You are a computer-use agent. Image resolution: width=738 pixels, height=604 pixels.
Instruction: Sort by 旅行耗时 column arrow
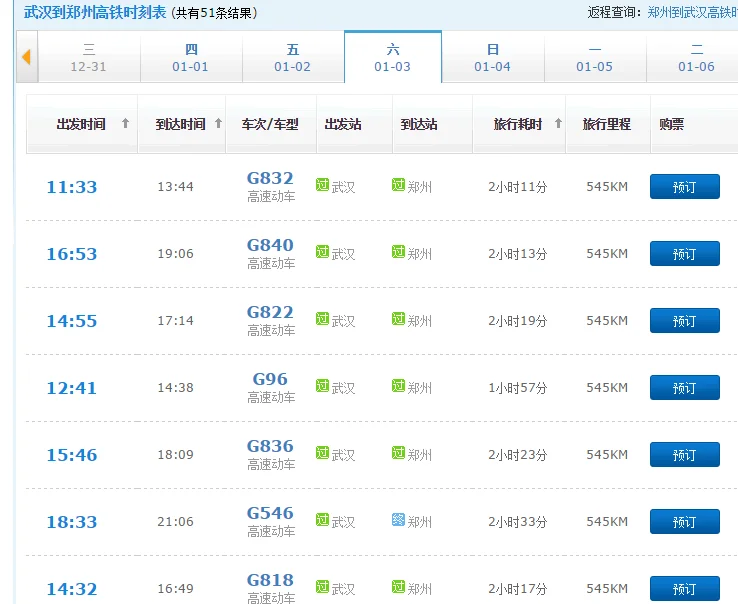(557, 124)
